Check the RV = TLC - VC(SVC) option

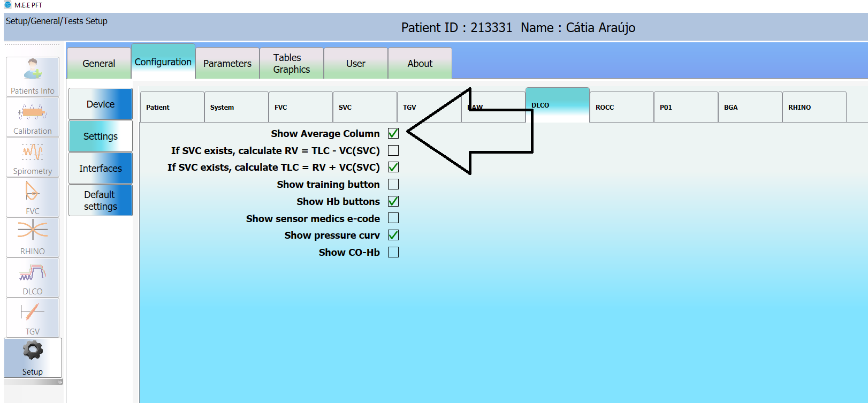click(x=393, y=150)
